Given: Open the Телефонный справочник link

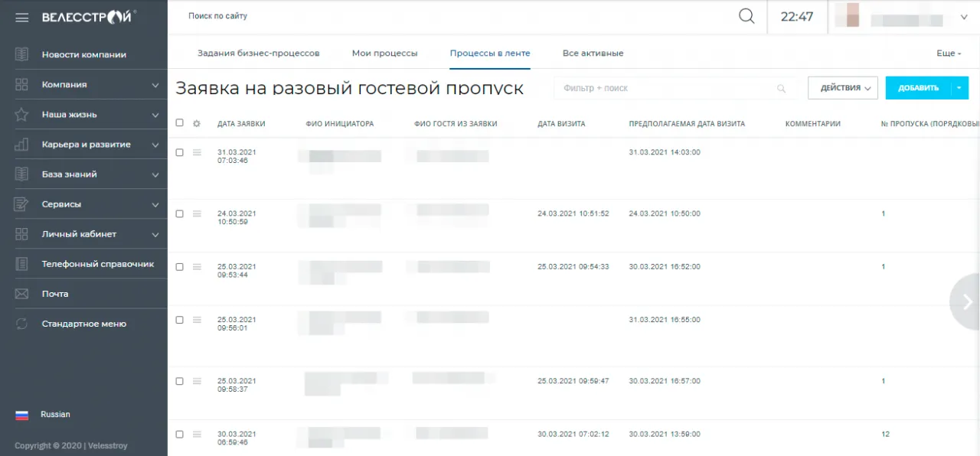Looking at the screenshot, I should point(97,264).
